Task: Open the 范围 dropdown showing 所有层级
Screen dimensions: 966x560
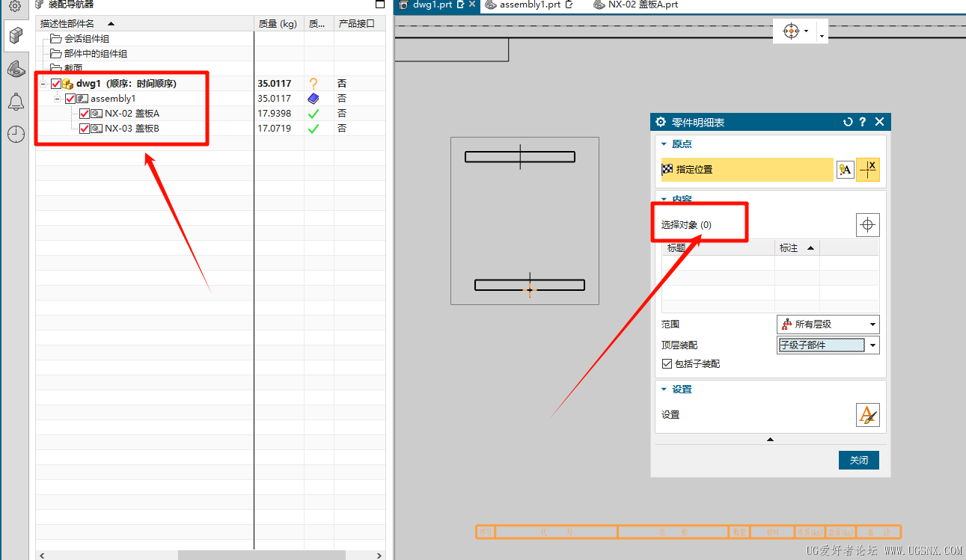Action: (x=828, y=324)
